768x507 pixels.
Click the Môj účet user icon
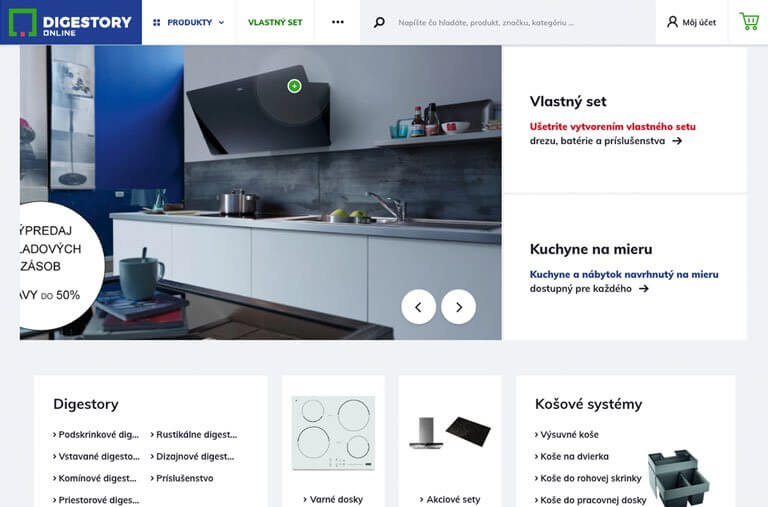point(672,22)
